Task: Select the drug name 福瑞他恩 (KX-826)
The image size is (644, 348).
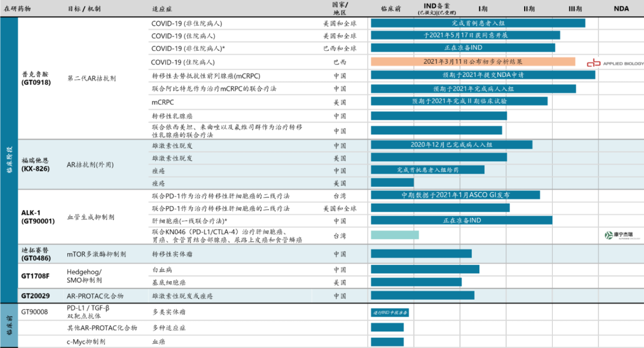Action: pyautogui.click(x=35, y=165)
